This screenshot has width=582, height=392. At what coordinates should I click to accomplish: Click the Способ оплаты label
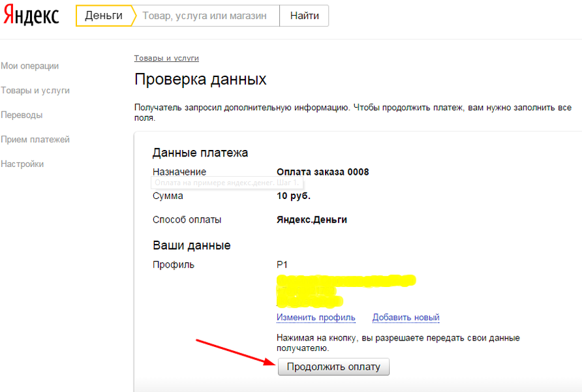[x=187, y=220]
